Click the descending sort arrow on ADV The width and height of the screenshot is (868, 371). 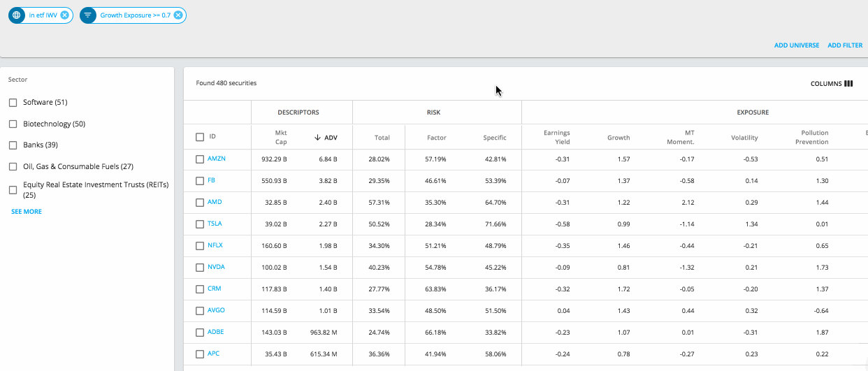coord(317,138)
